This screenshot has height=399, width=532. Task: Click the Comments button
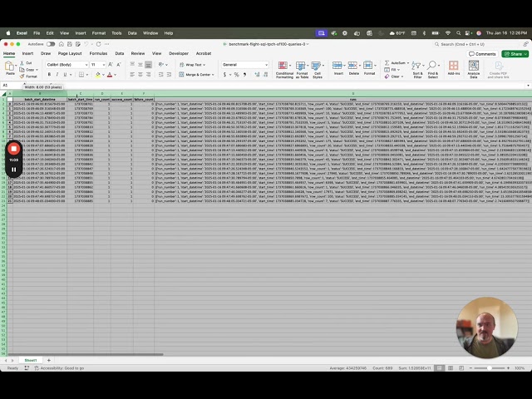[x=482, y=54]
